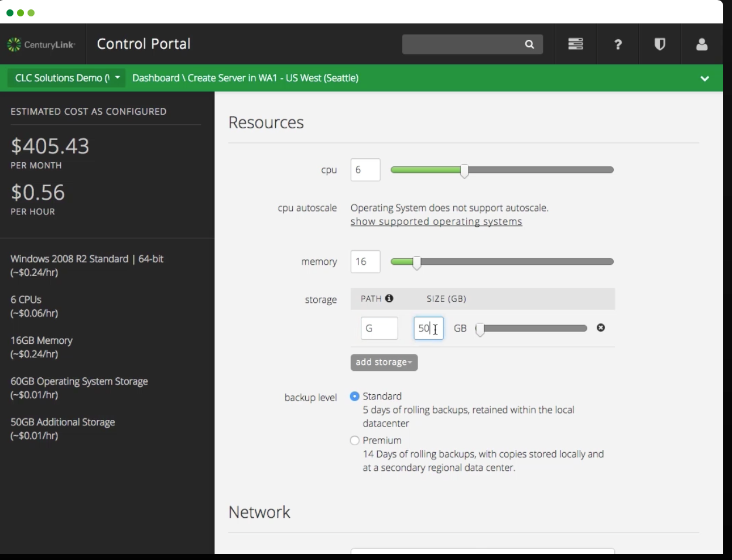Viewport: 732px width, 560px height.
Task: Expand the green breadcrumb bar chevron
Action: pos(704,78)
